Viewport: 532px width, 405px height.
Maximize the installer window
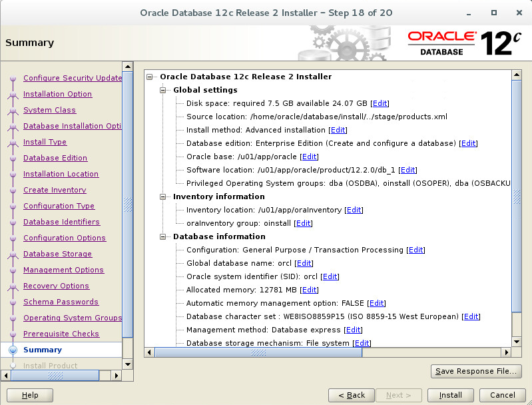[x=493, y=13]
